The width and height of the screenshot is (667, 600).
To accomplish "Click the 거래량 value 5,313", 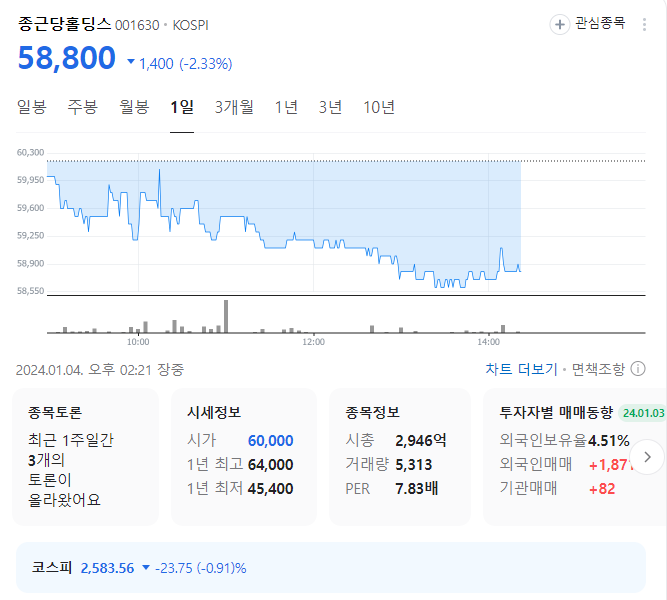I will (x=413, y=465).
